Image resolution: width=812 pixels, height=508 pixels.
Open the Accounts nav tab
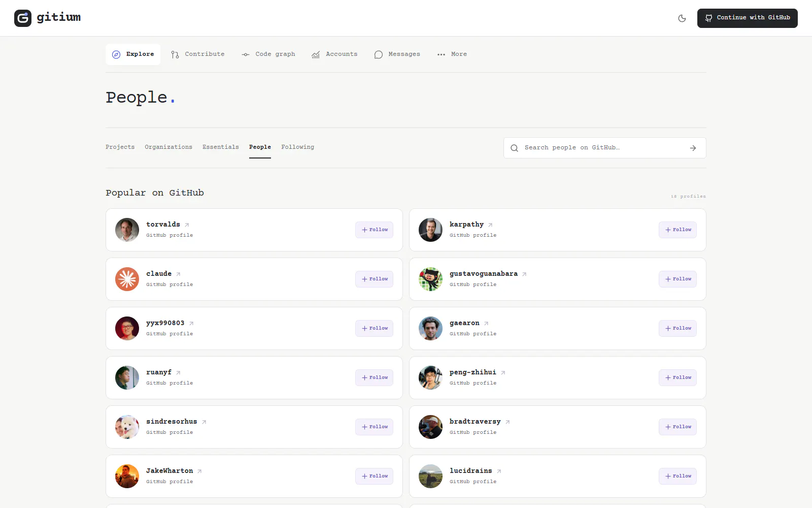tap(334, 54)
